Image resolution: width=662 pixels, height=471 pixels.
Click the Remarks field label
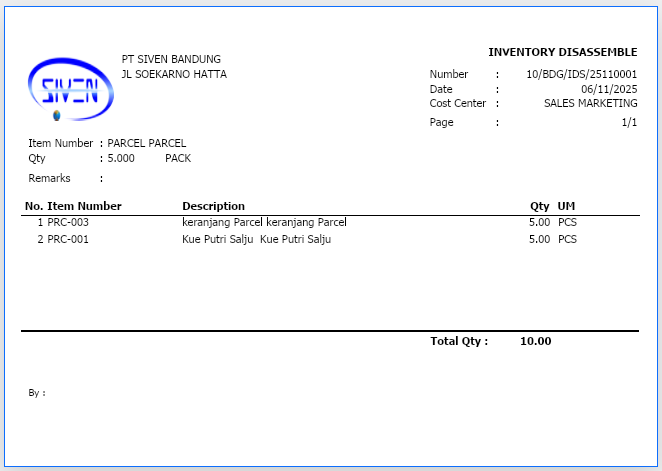click(x=49, y=178)
